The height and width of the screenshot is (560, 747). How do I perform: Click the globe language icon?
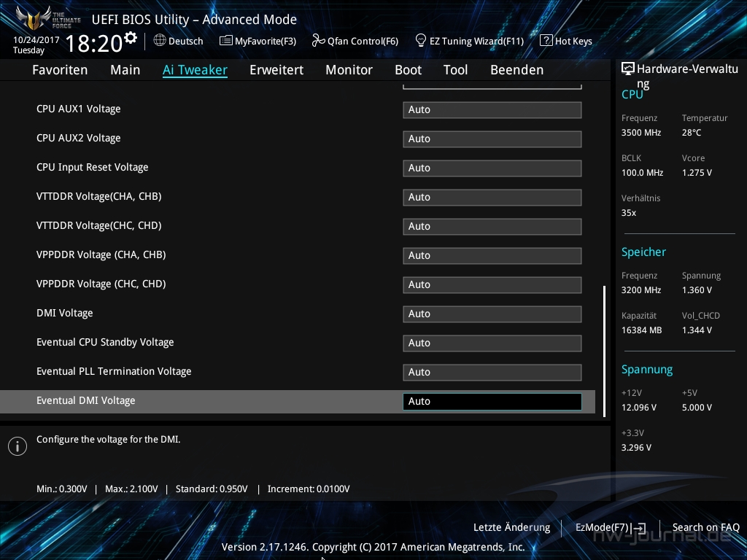(x=160, y=41)
